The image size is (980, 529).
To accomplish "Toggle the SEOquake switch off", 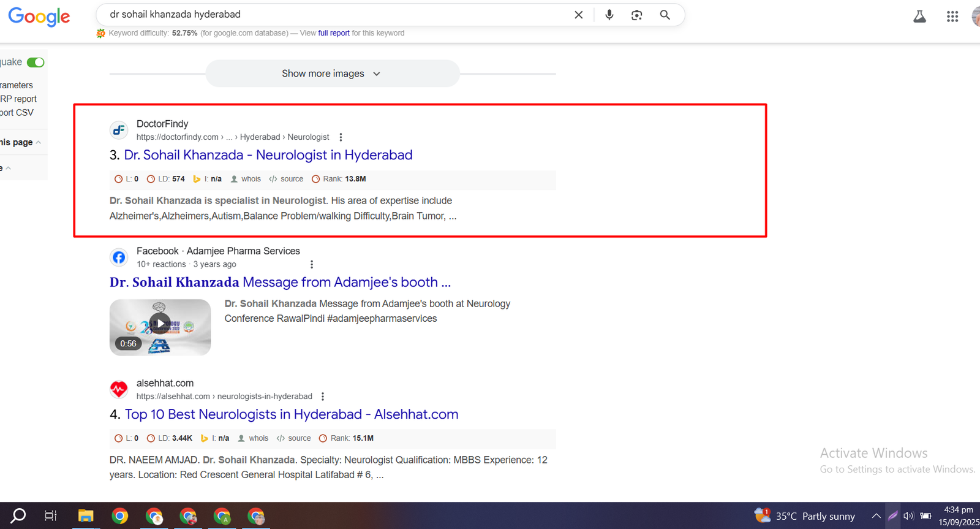I will pyautogui.click(x=36, y=63).
